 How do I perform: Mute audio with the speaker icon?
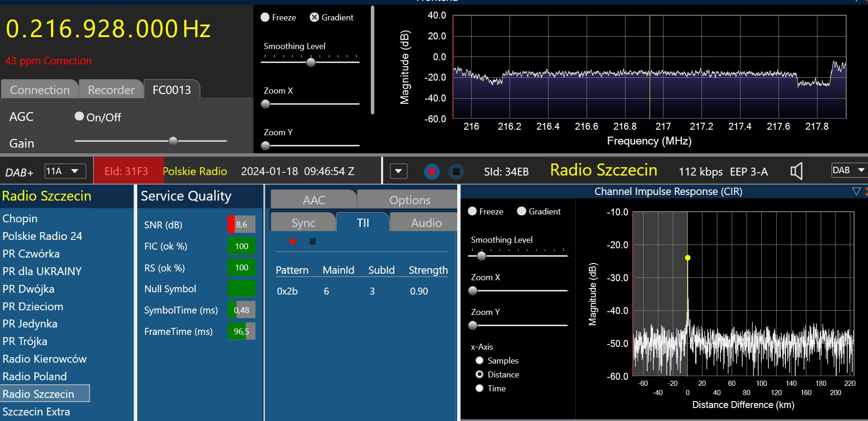[796, 171]
